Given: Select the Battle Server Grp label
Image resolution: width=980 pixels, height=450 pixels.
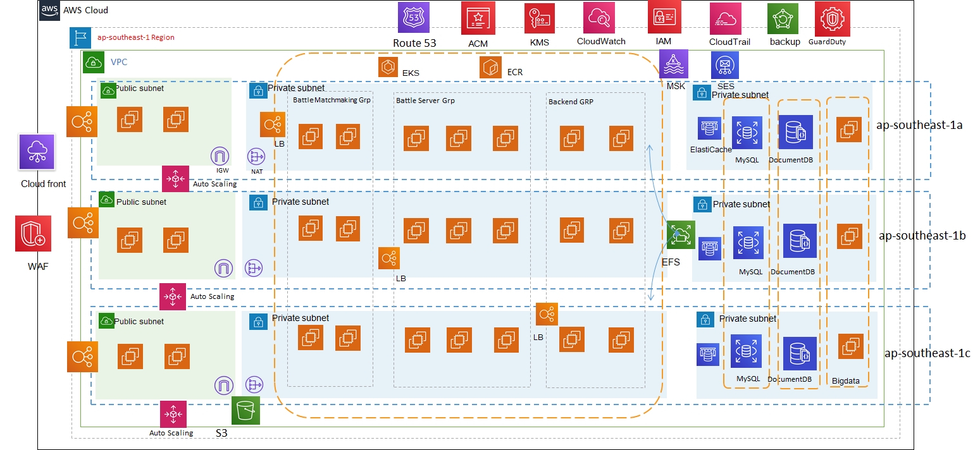Looking at the screenshot, I should click(425, 100).
